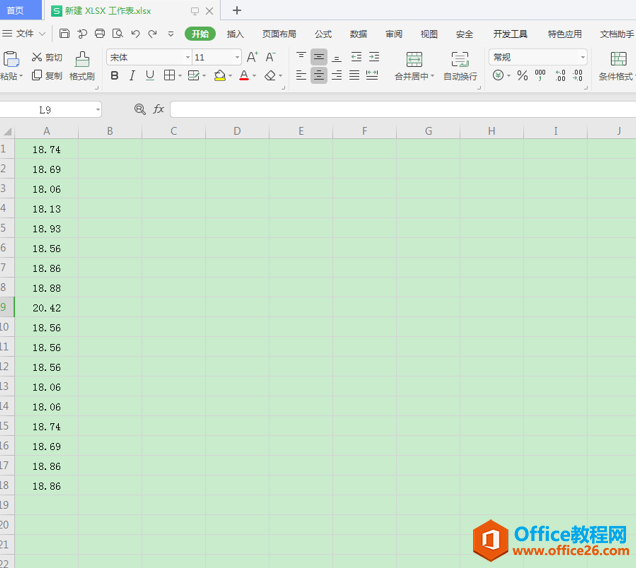Expand the quick access toolbar customize arrow
The height and width of the screenshot is (568, 636).
[171, 34]
